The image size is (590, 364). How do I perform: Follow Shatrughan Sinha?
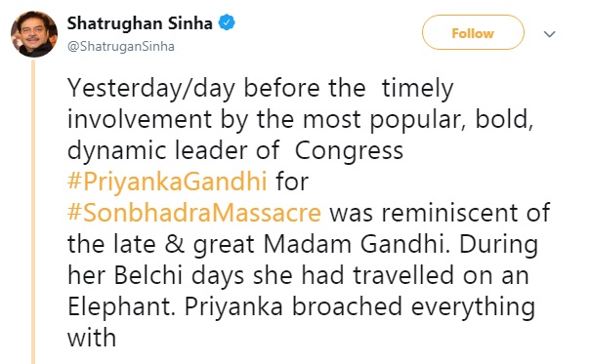pyautogui.click(x=473, y=33)
